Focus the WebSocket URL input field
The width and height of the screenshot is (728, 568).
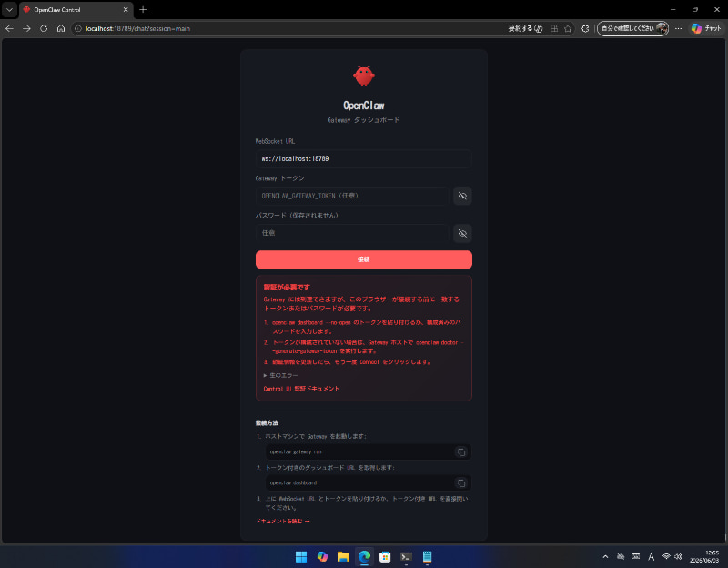pyautogui.click(x=363, y=158)
